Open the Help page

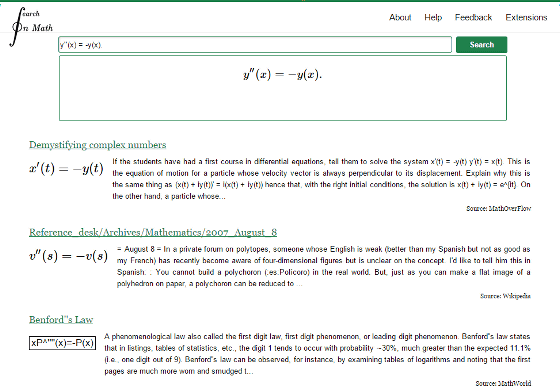(433, 18)
